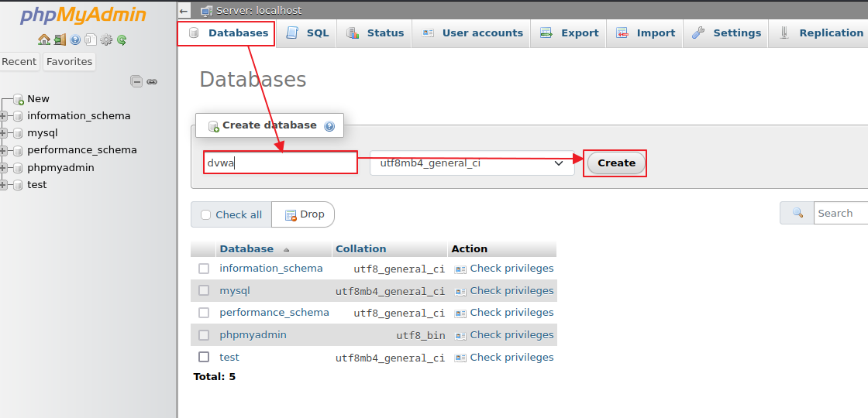Sort by the Database column header
The height and width of the screenshot is (418, 868).
click(246, 248)
